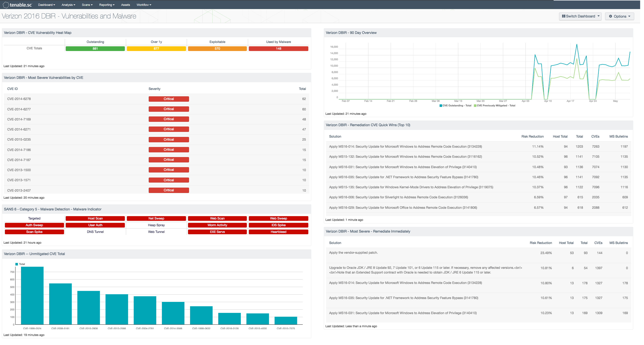This screenshot has width=644, height=345.
Task: Go to the Assets page
Action: tap(126, 5)
